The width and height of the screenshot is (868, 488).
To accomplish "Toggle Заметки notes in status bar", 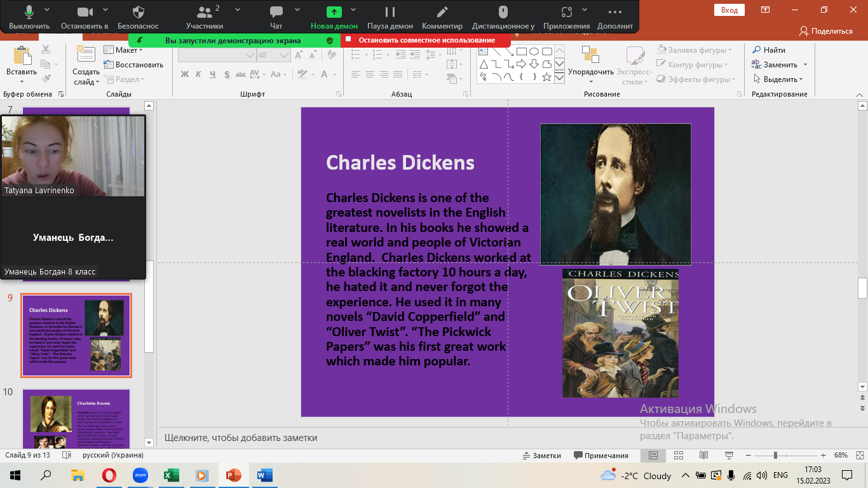I will (541, 455).
